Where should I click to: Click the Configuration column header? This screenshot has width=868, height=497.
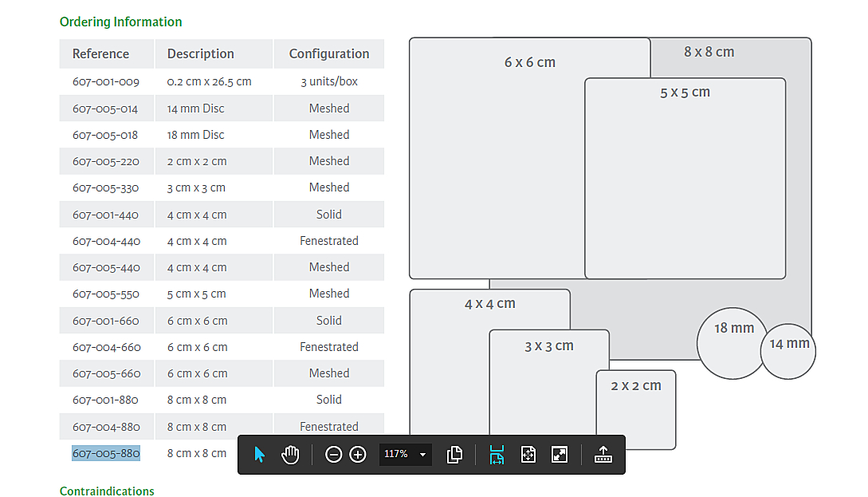click(329, 54)
